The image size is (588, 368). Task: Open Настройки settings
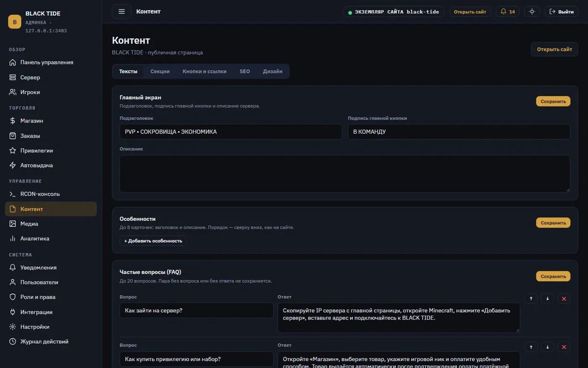(51, 327)
